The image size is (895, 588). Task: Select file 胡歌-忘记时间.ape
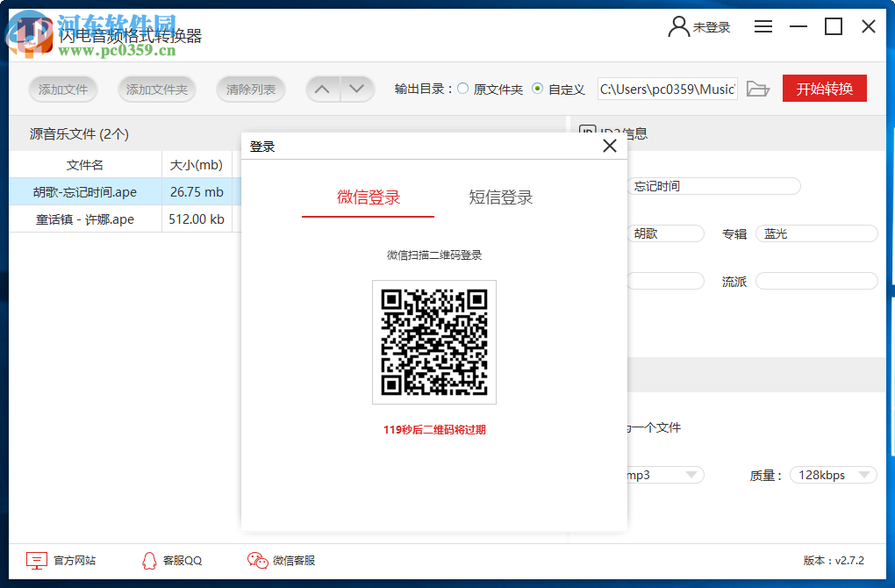point(85,192)
